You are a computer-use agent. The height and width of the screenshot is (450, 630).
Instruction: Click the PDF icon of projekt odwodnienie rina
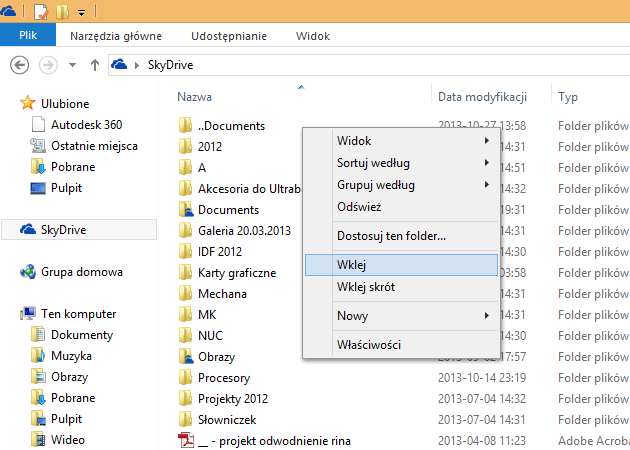186,440
